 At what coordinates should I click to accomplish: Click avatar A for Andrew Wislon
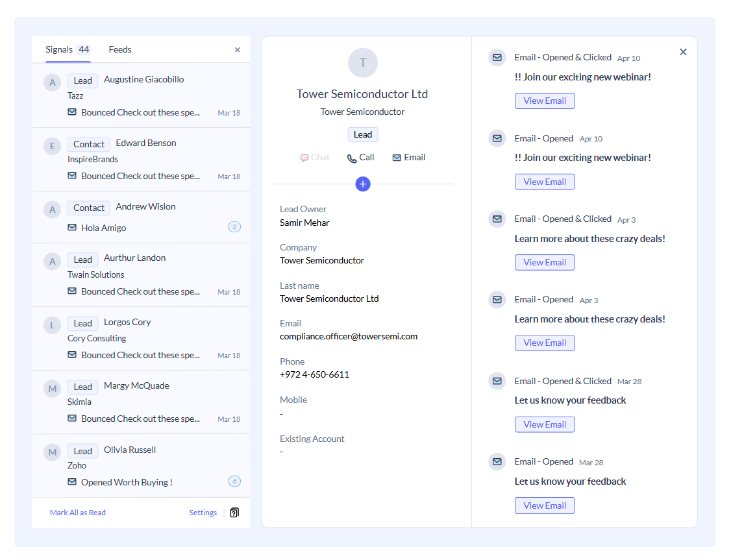pyautogui.click(x=52, y=210)
